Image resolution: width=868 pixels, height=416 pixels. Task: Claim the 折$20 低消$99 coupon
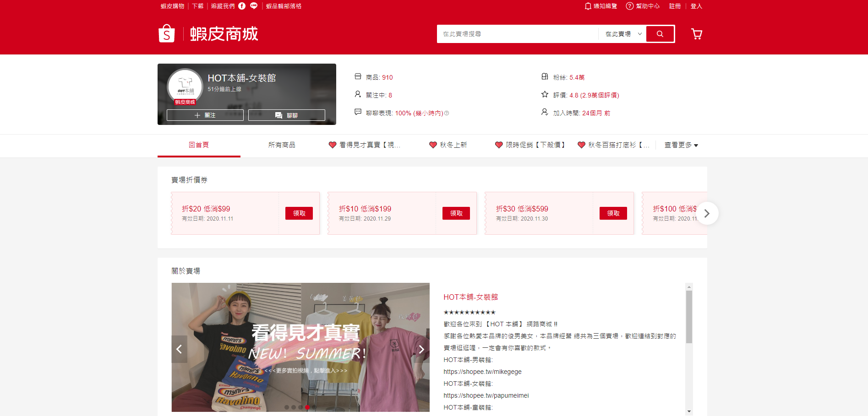pos(299,213)
